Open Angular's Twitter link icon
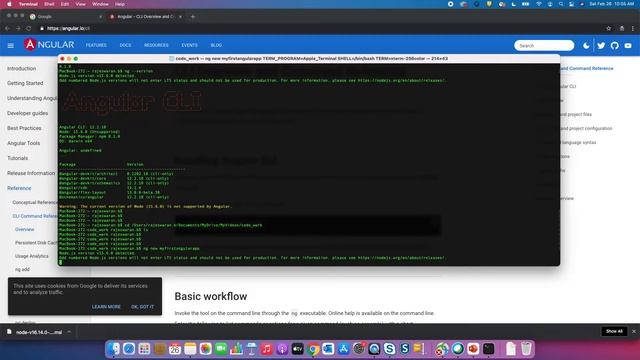The height and width of the screenshot is (360, 640). tap(601, 45)
